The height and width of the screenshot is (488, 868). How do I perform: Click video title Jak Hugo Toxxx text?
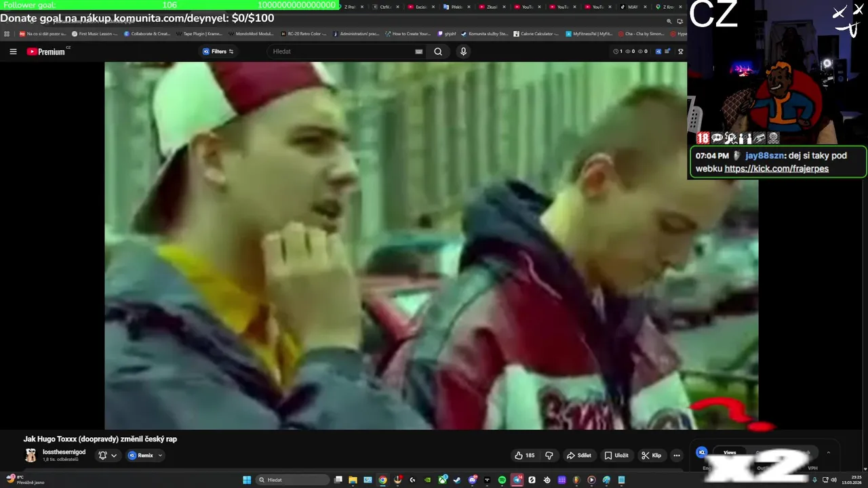tap(100, 439)
